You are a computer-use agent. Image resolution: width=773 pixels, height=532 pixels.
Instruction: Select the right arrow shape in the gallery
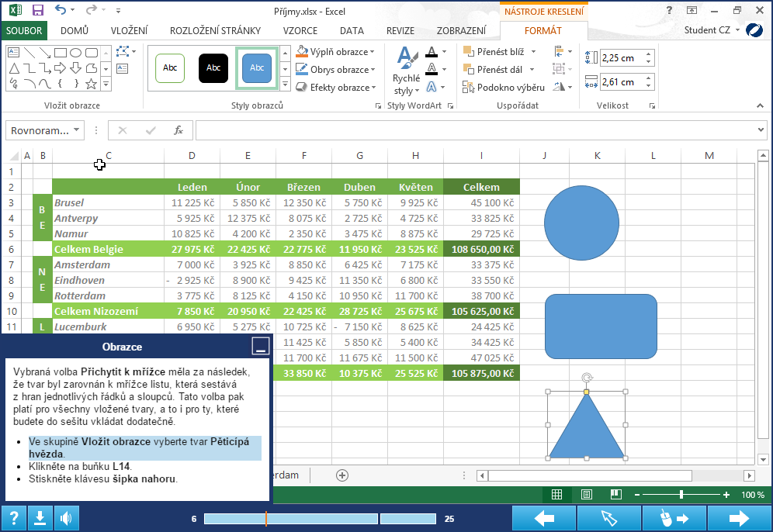(60, 68)
